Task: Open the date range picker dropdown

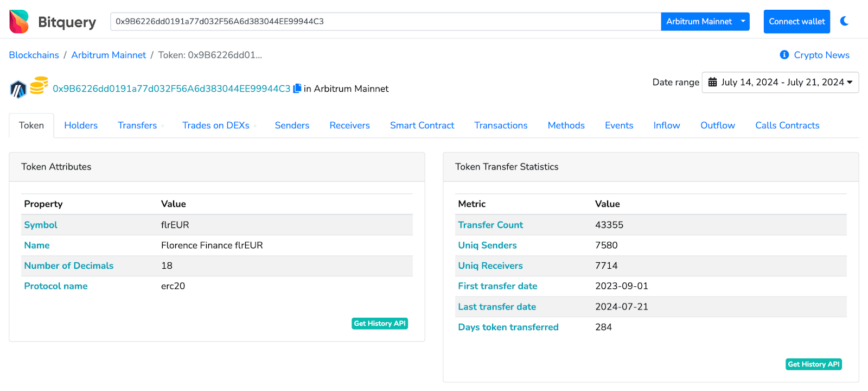Action: 780,83
